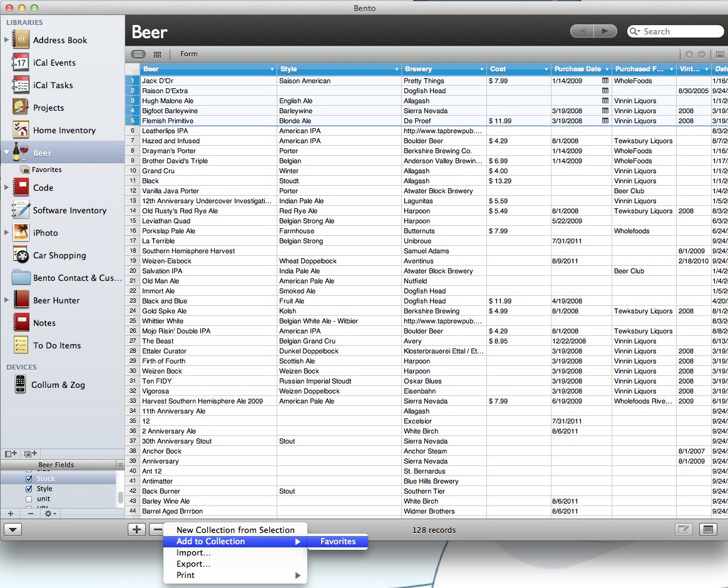Image resolution: width=728 pixels, height=588 pixels.
Task: Open the Address Book library icon
Action: coord(21,39)
